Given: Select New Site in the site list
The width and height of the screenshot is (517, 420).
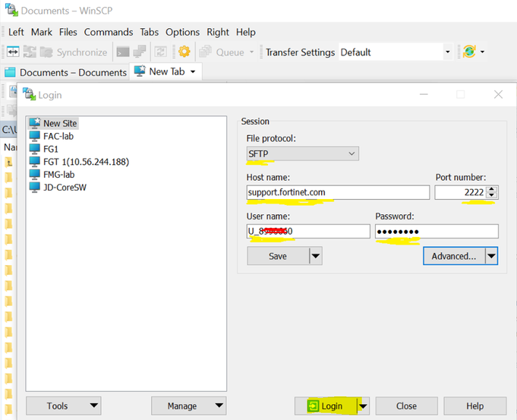Looking at the screenshot, I should tap(53, 123).
